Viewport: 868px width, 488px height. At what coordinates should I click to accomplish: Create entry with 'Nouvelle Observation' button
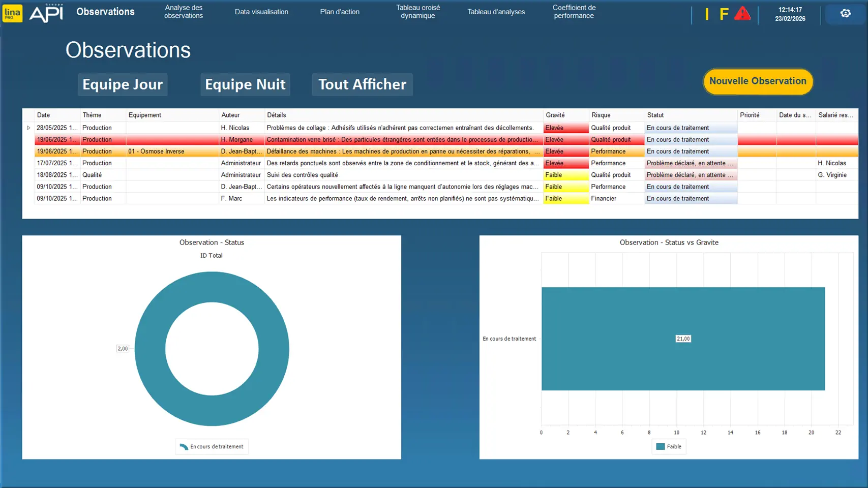(x=758, y=81)
